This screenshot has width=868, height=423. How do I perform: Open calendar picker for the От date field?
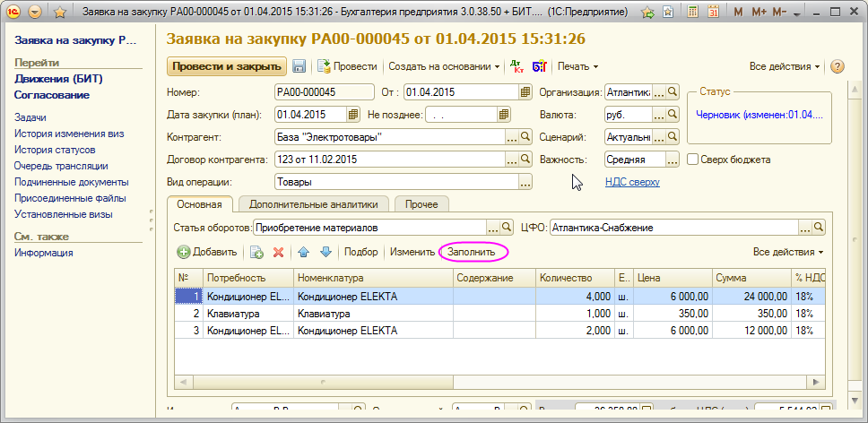pyautogui.click(x=525, y=91)
